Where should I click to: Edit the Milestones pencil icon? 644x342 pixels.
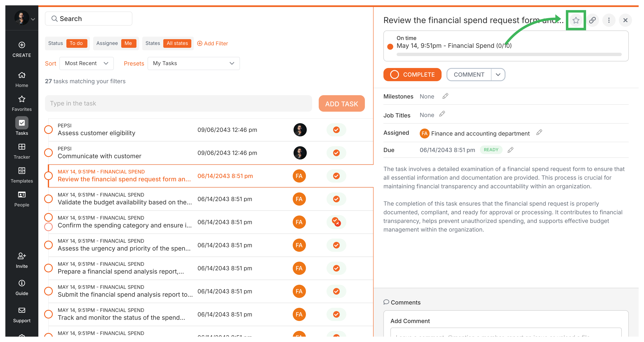point(445,96)
